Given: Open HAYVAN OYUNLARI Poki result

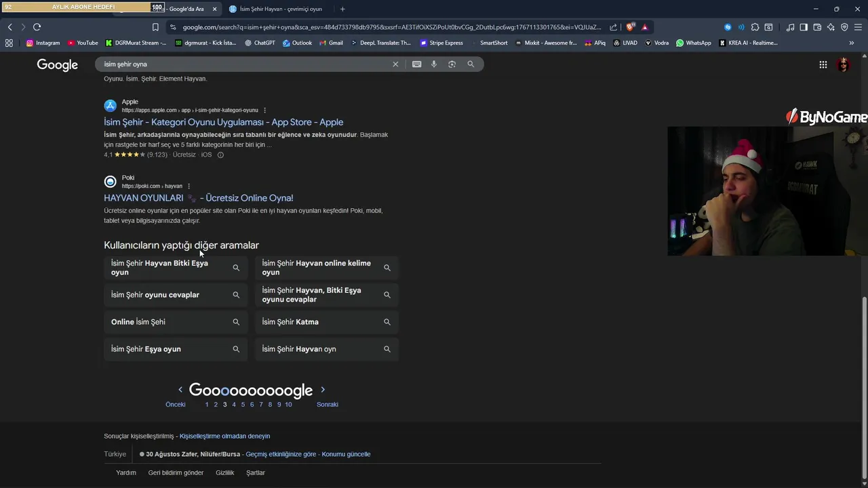Looking at the screenshot, I should tap(198, 198).
